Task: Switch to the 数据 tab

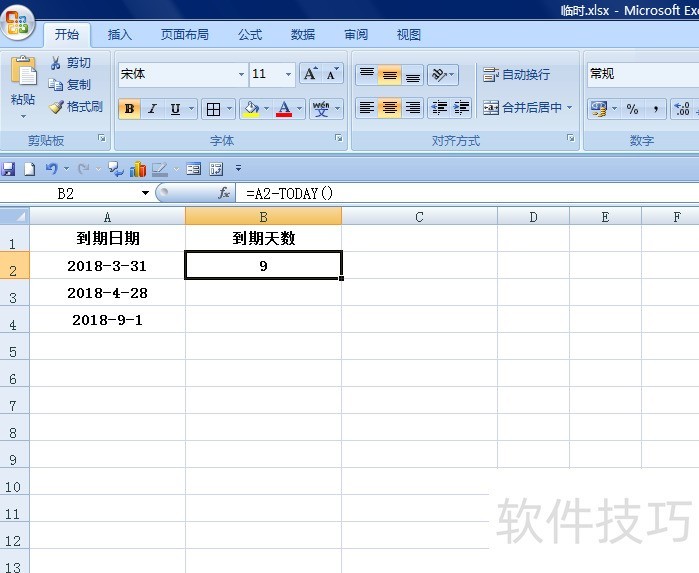Action: pyautogui.click(x=303, y=35)
